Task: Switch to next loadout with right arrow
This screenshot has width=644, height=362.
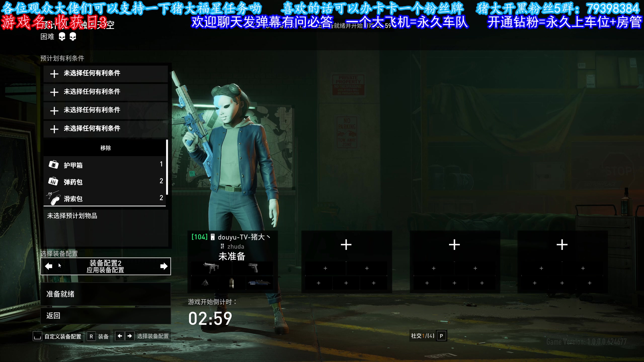Action: [164, 266]
